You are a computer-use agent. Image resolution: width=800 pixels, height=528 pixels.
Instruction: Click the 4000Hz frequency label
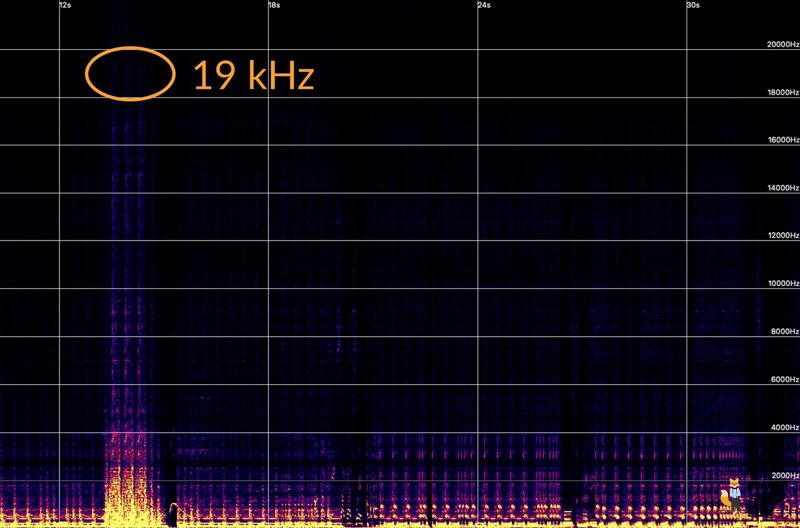tap(785, 428)
